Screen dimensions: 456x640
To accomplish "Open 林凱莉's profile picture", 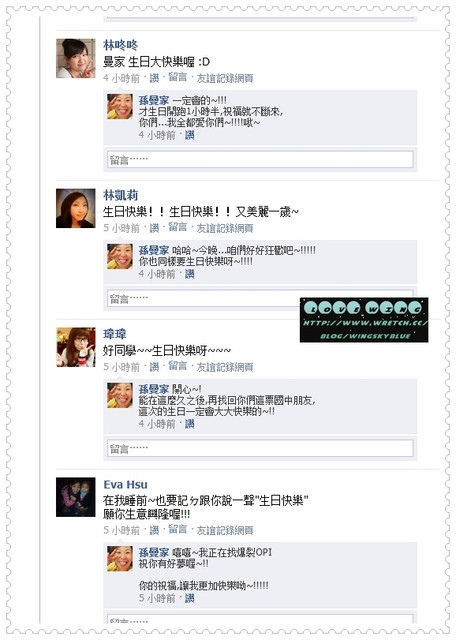I will tap(76, 208).
